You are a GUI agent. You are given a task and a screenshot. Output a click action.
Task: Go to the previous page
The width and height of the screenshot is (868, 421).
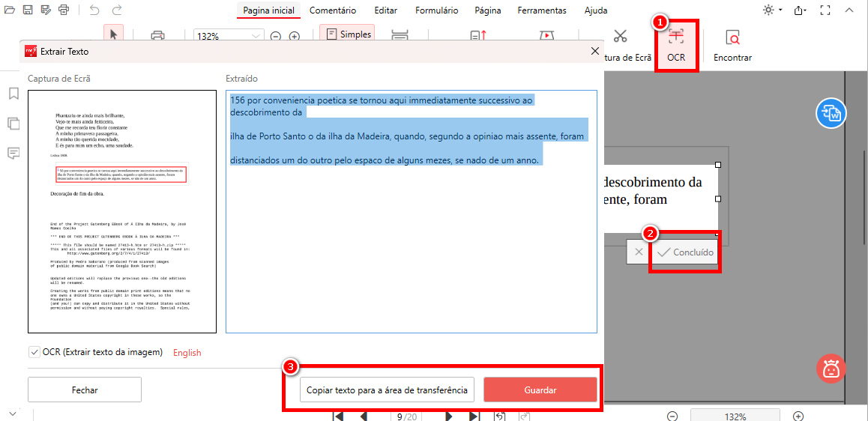click(x=364, y=416)
